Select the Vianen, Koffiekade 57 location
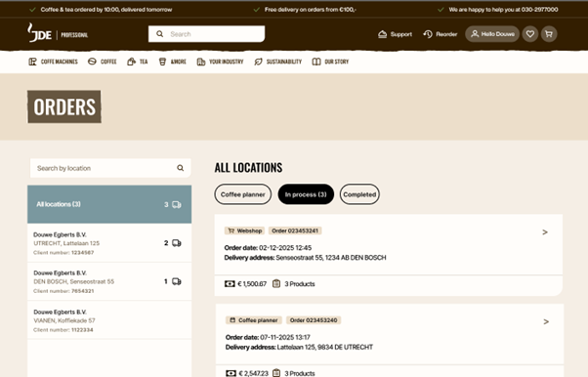Image resolution: width=588 pixels, height=377 pixels. pos(109,320)
